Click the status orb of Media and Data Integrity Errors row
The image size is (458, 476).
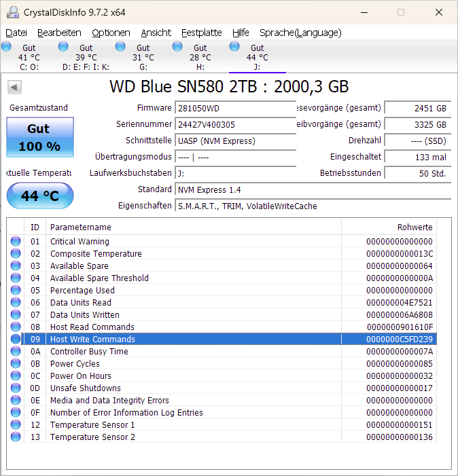pos(16,400)
